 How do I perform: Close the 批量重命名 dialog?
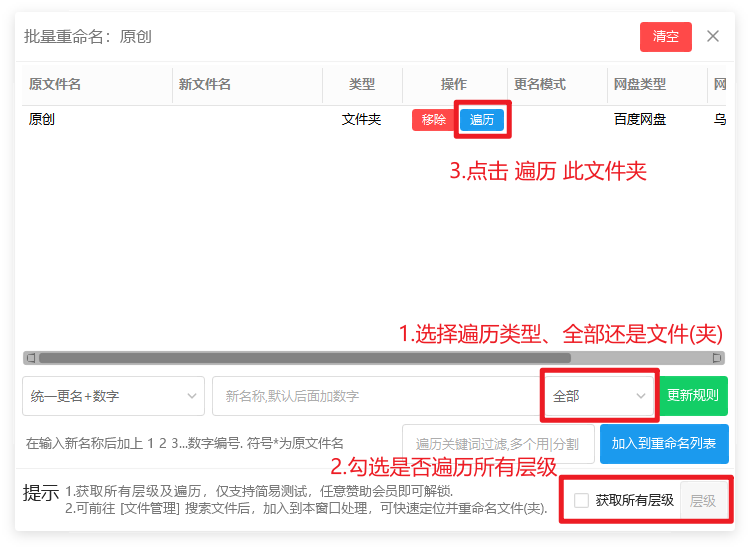(x=713, y=36)
